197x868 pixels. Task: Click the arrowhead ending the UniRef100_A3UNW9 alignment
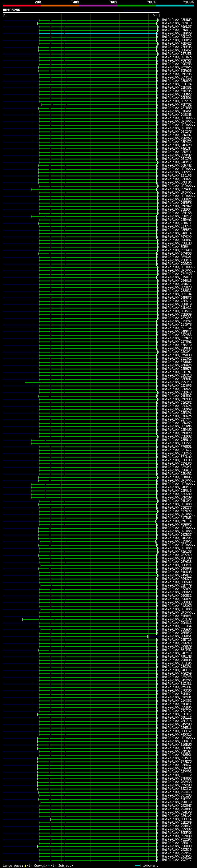click(x=158, y=20)
